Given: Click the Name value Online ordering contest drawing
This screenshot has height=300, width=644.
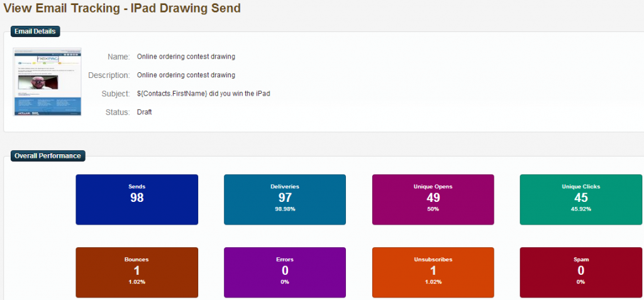Looking at the screenshot, I should click(186, 57).
